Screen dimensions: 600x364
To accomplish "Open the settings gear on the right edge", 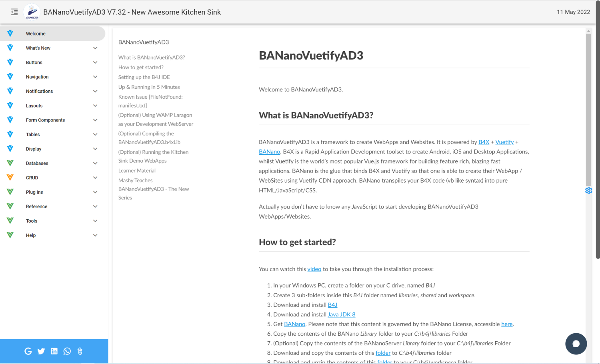I will [x=588, y=191].
